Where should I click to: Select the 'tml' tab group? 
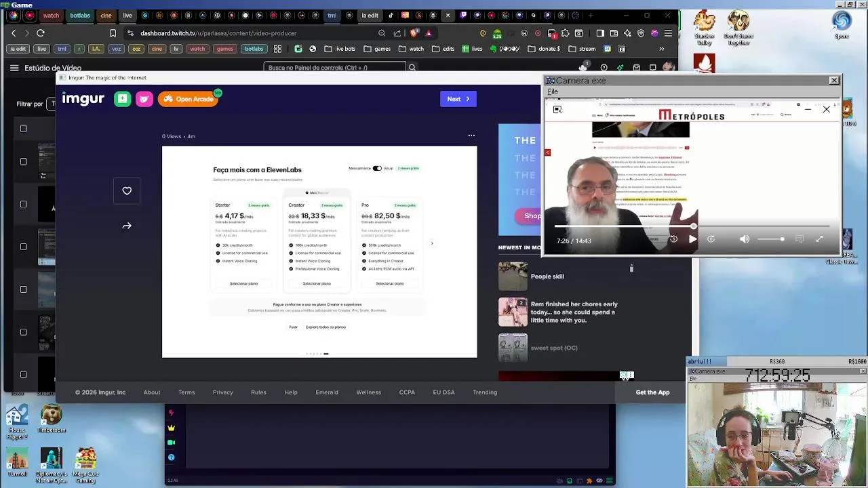pyautogui.click(x=332, y=16)
